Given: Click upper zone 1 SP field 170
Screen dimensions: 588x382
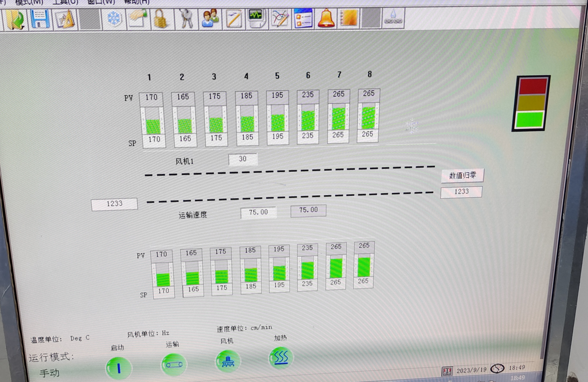Looking at the screenshot, I should tap(154, 140).
